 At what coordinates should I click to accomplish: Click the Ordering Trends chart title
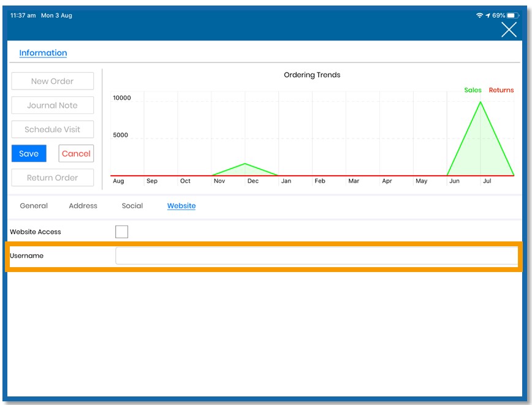click(312, 75)
